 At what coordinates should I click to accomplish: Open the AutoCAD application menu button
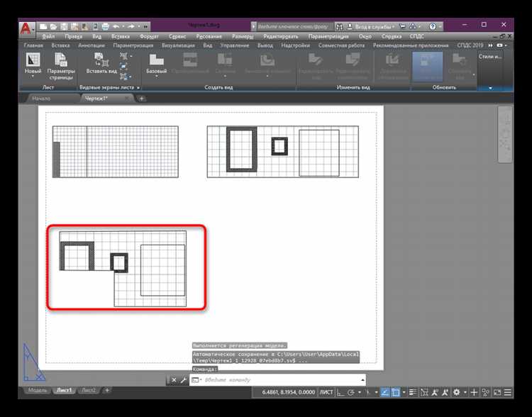tap(26, 28)
